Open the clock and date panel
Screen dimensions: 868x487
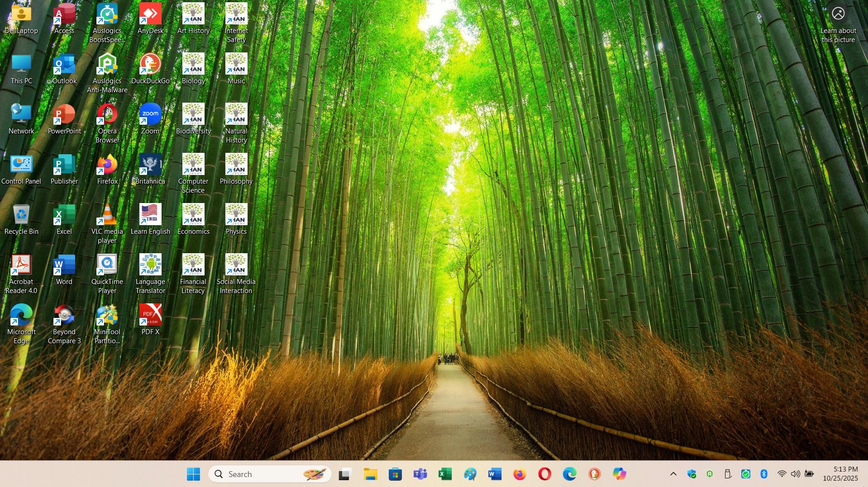(x=840, y=474)
